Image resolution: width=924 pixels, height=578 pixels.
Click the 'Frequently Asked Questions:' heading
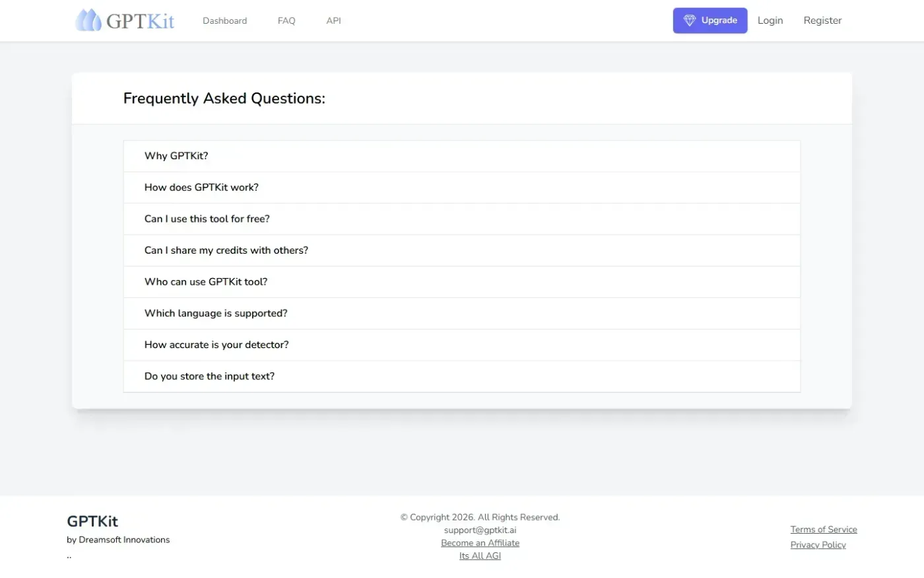coord(224,98)
